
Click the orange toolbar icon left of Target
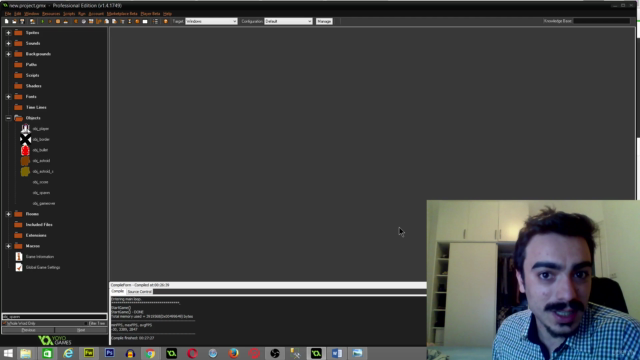166,21
